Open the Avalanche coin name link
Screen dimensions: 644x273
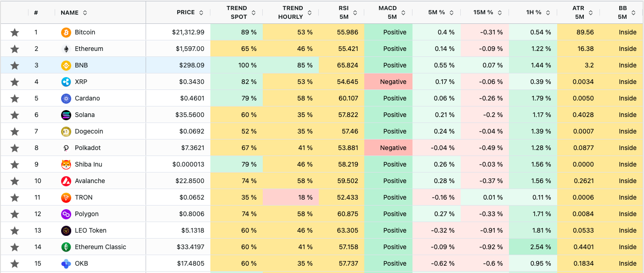(90, 181)
